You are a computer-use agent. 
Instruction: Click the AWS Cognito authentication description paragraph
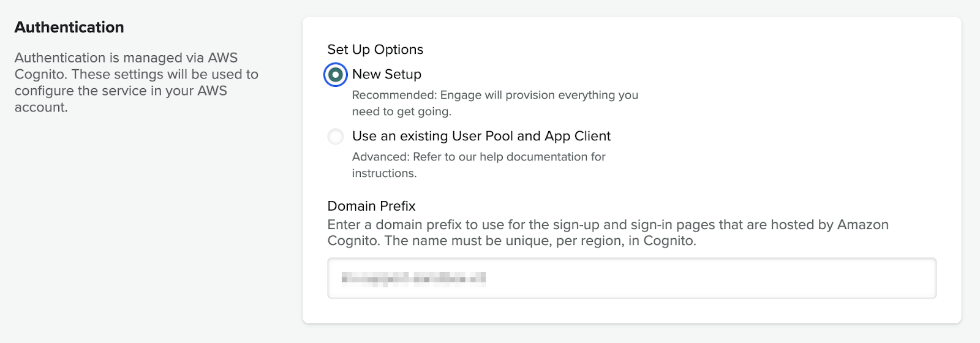[137, 82]
